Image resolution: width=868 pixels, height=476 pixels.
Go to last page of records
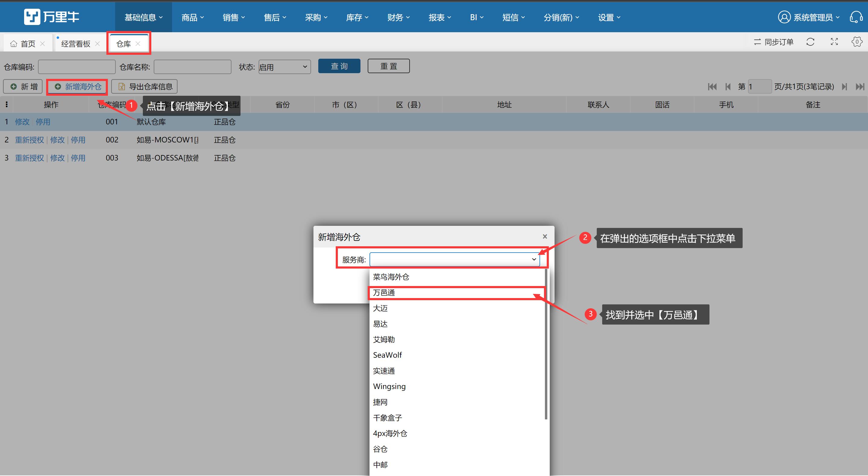point(860,87)
